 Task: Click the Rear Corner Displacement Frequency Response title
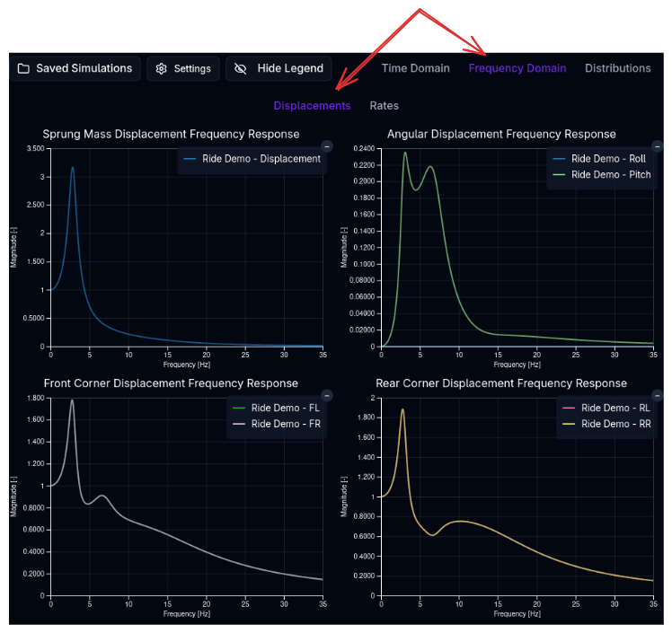tap(501, 383)
